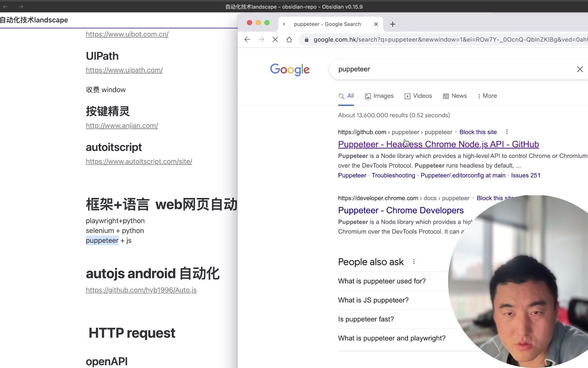
Task: Open Puppeteer/.editorconfig at main sitelink
Action: [463, 175]
